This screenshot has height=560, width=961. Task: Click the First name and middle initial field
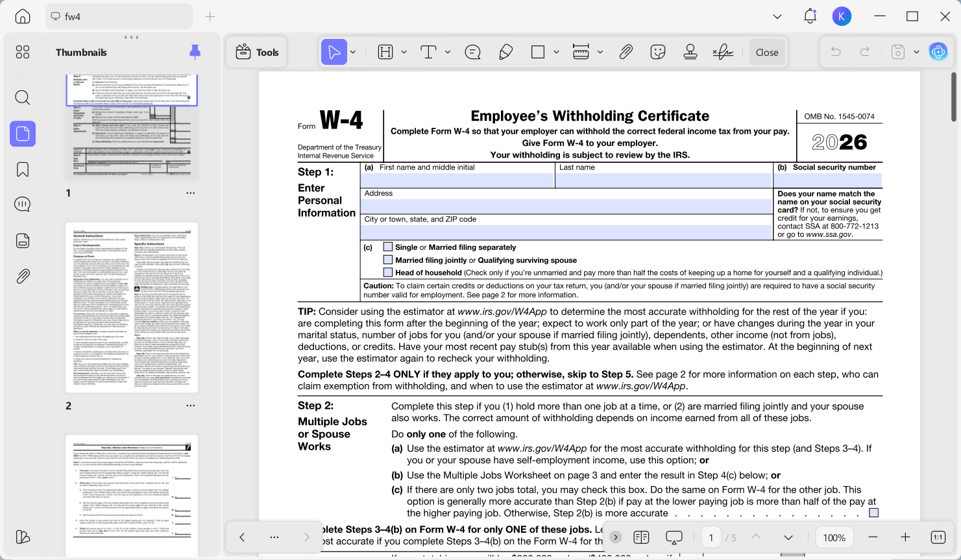[458, 180]
